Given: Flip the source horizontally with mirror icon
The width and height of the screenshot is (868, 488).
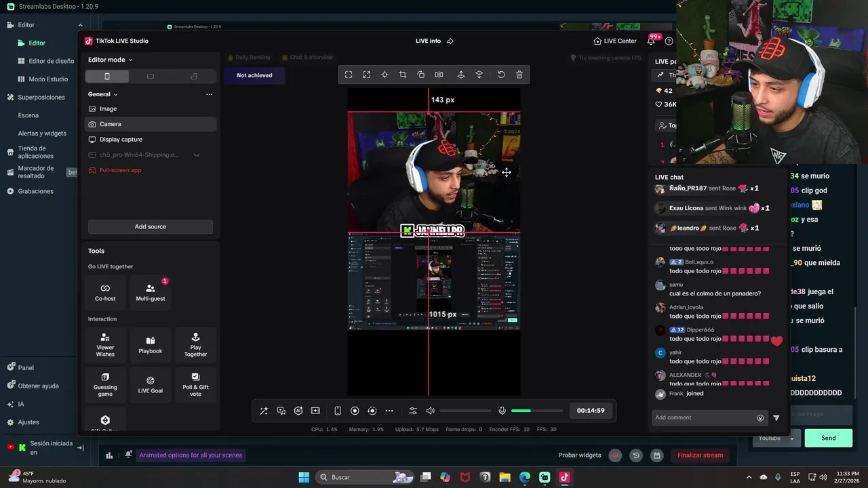Looking at the screenshot, I should pos(439,75).
